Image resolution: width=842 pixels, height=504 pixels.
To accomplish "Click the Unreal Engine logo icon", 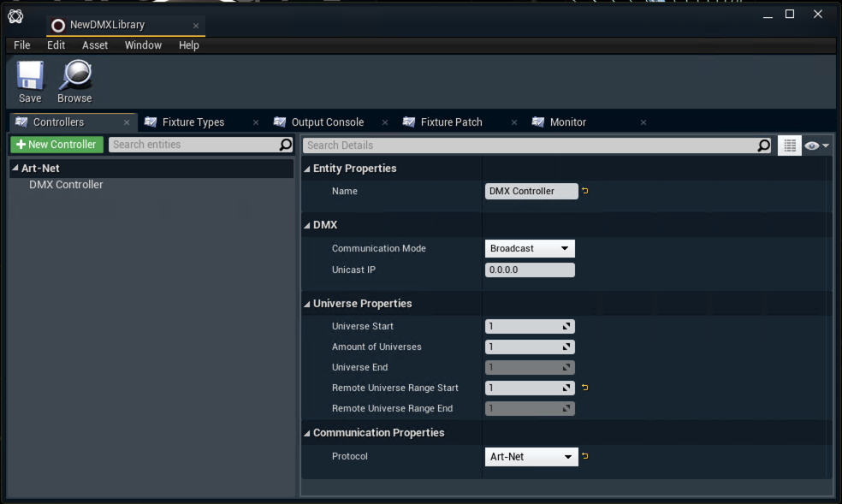I will tap(15, 15).
